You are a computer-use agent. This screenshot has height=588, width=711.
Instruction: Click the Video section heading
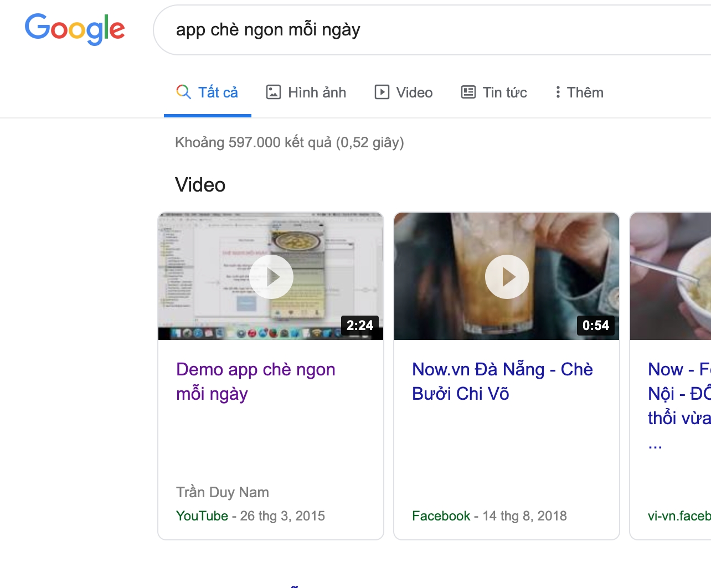[200, 185]
